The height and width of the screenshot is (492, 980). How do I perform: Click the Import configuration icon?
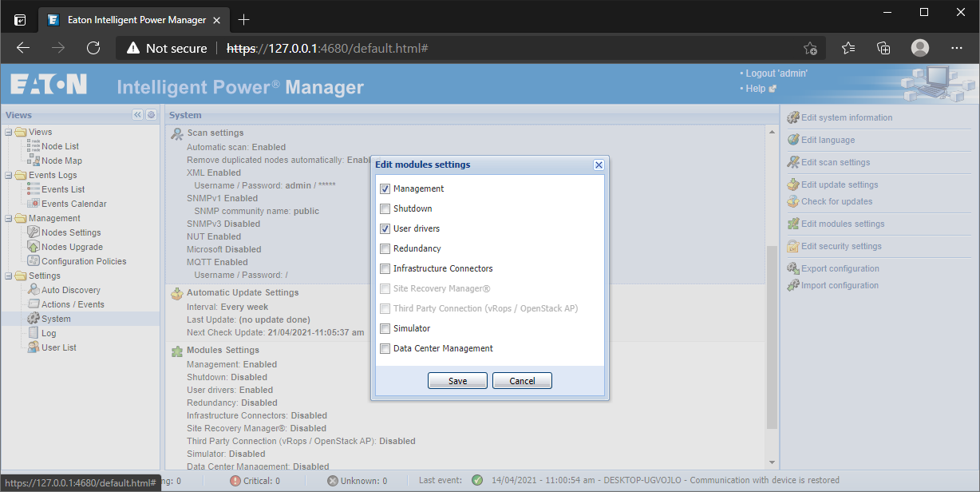click(x=793, y=285)
